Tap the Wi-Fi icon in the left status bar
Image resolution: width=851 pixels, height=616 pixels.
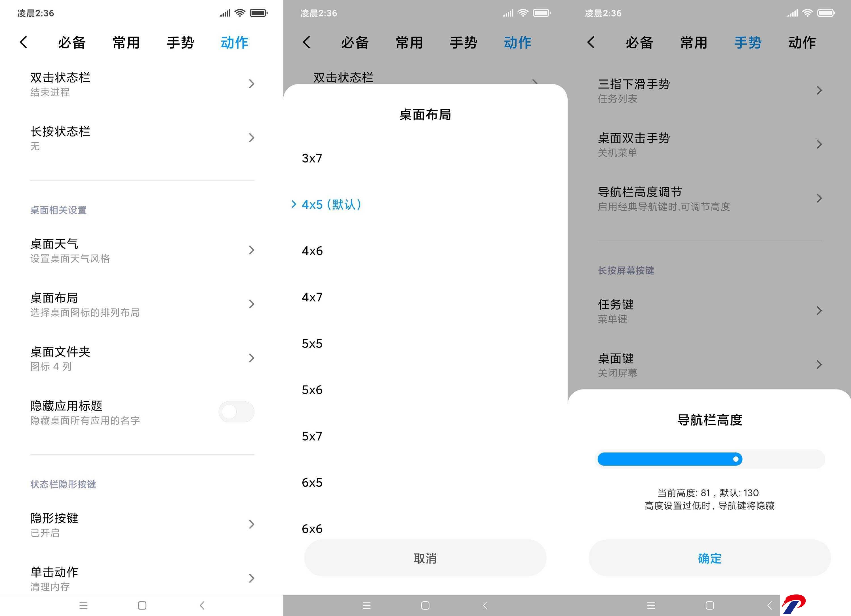(x=240, y=13)
